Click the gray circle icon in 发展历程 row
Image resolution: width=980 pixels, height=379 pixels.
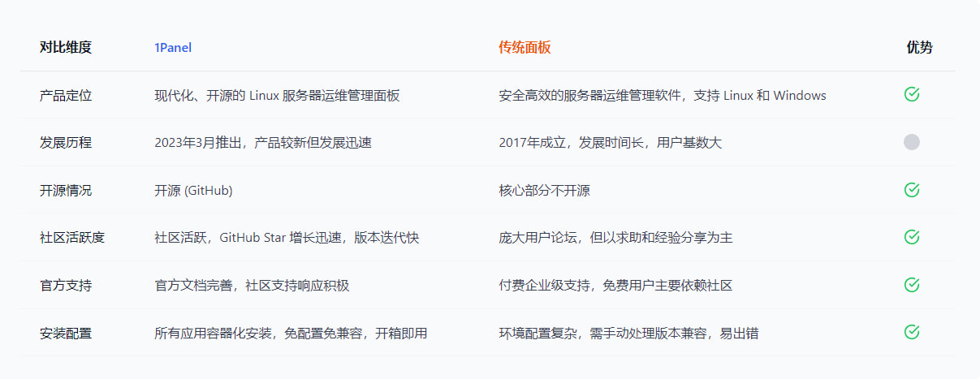(912, 142)
